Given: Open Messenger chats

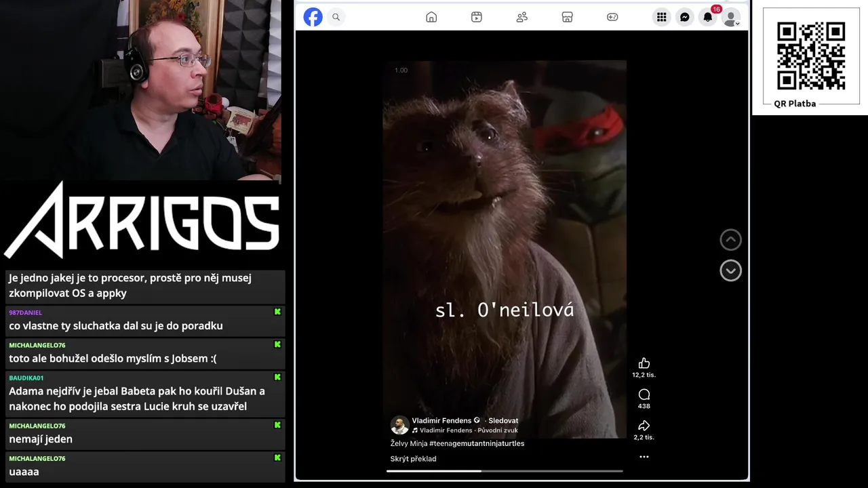Looking at the screenshot, I should pos(685,17).
